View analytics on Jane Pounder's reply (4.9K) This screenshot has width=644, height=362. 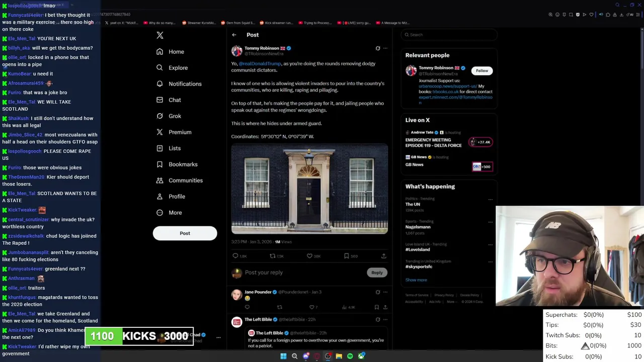(x=345, y=307)
